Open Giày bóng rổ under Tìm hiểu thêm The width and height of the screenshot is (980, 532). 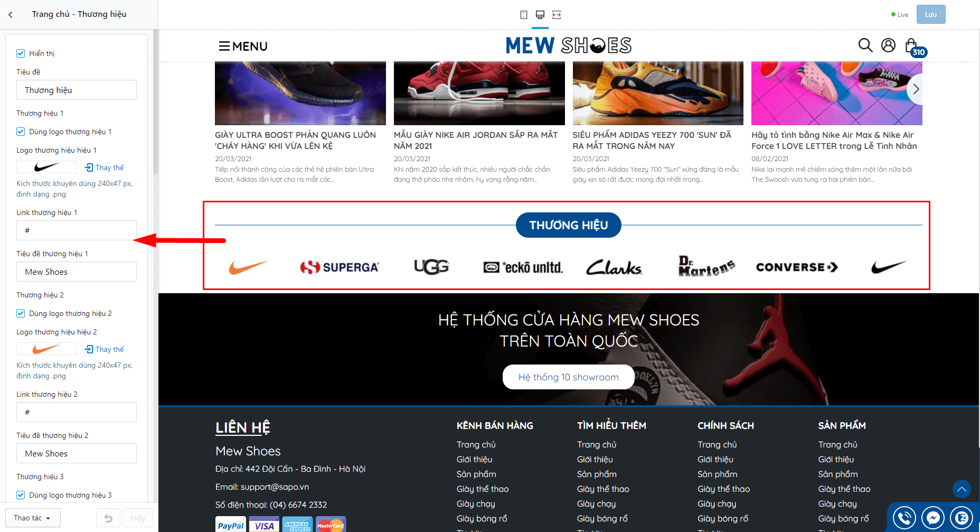(x=602, y=519)
